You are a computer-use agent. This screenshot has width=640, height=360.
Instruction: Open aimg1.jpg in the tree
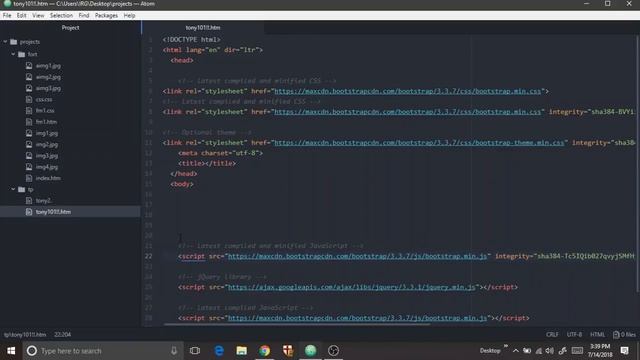click(48, 66)
